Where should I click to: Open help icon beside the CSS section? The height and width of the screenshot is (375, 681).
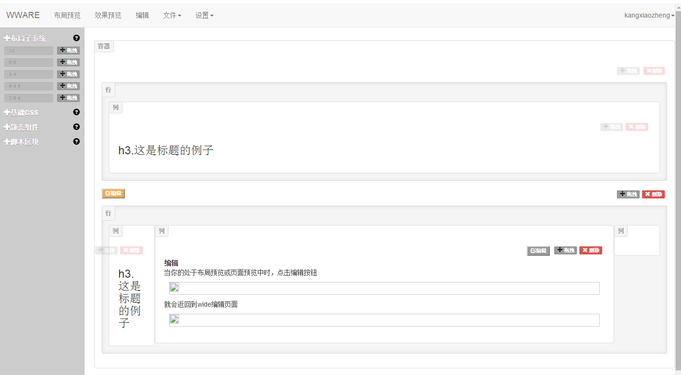(x=76, y=112)
